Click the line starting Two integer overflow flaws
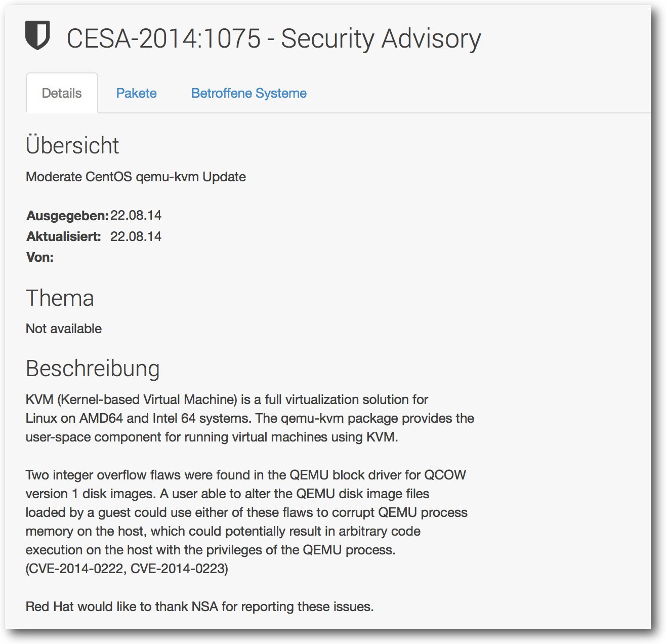Image resolution: width=666 pixels, height=644 pixels. click(x=246, y=475)
